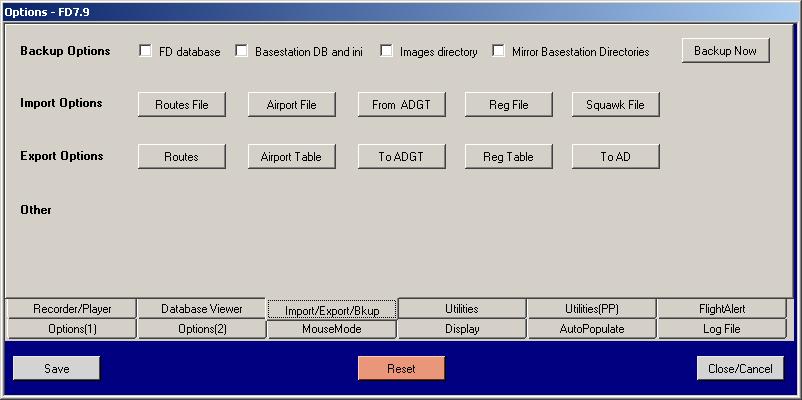Go to the Options(1) tab
This screenshot has height=400, width=802.
(72, 329)
